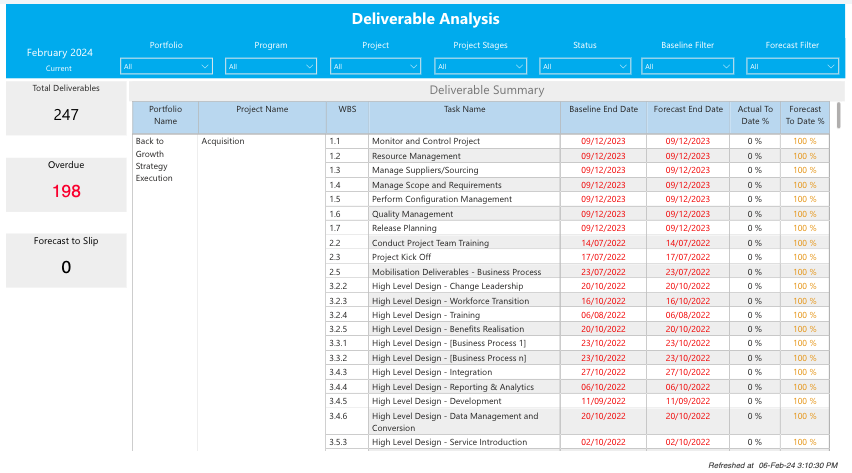852x473 pixels.
Task: Open the Project filter dropdown
Action: coord(375,66)
